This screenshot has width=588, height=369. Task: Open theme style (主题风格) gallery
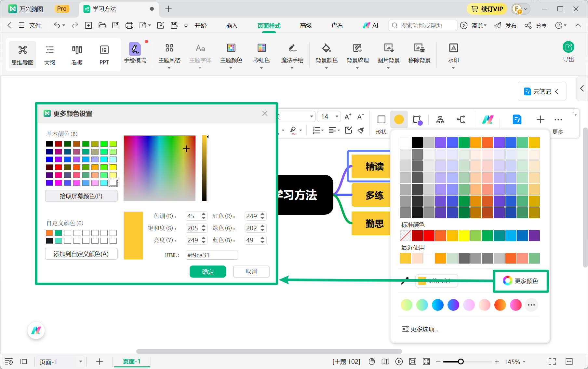click(169, 55)
